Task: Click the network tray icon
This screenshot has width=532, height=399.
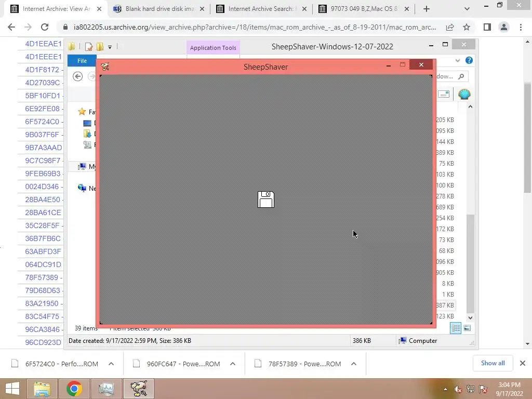Action: click(x=471, y=389)
